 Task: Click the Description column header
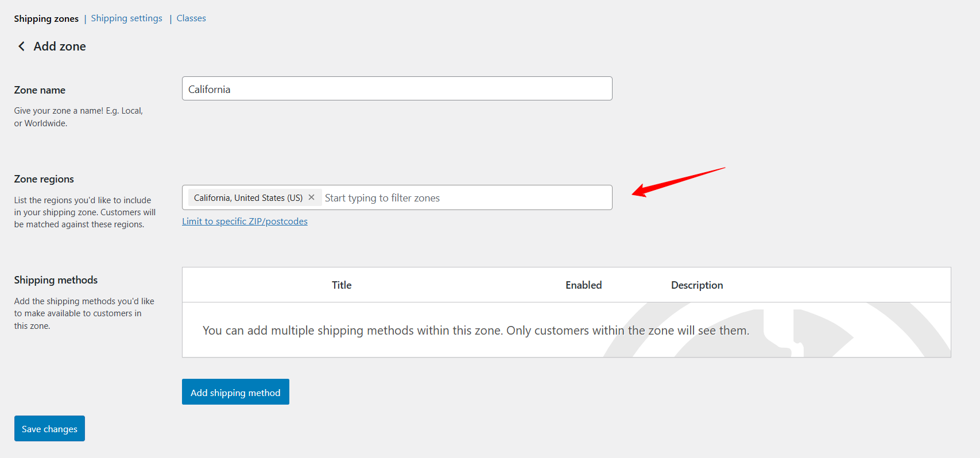coord(696,285)
